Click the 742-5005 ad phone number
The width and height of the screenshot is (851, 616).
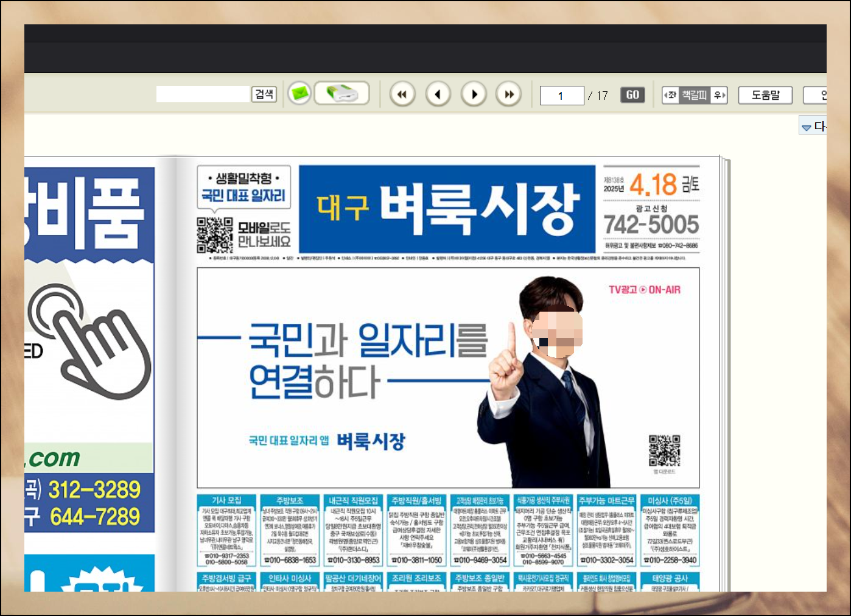point(651,224)
